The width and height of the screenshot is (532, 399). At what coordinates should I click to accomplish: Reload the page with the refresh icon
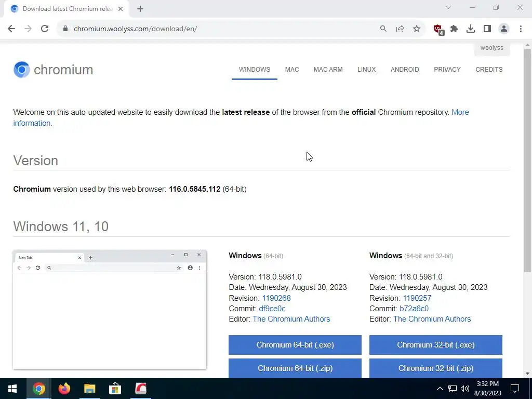pos(45,29)
